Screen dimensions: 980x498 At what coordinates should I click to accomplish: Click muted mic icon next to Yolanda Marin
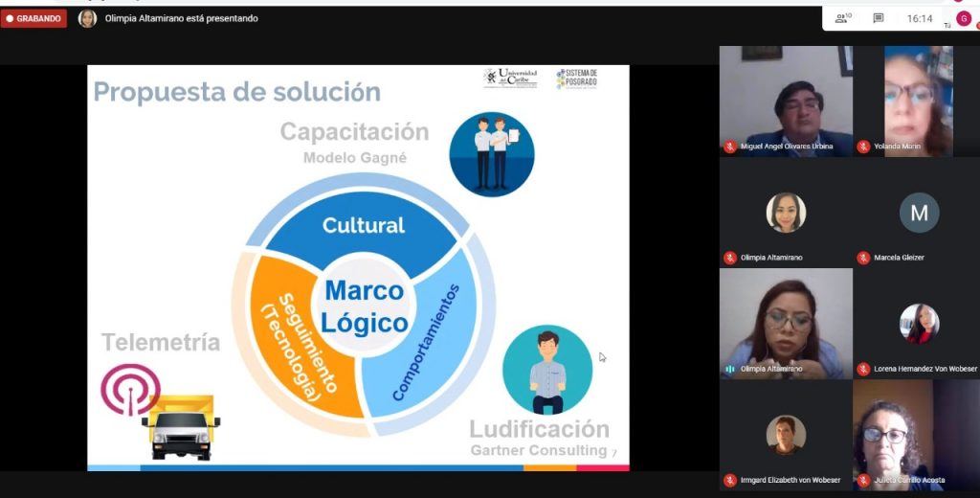tap(863, 147)
